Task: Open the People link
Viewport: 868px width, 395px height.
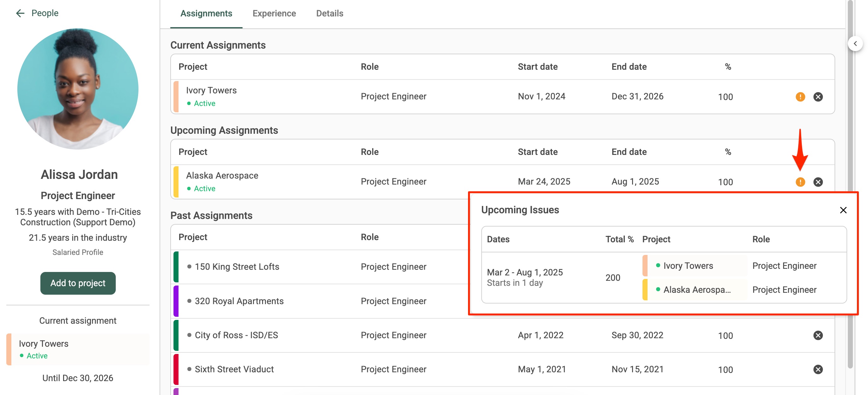Action: tap(45, 13)
